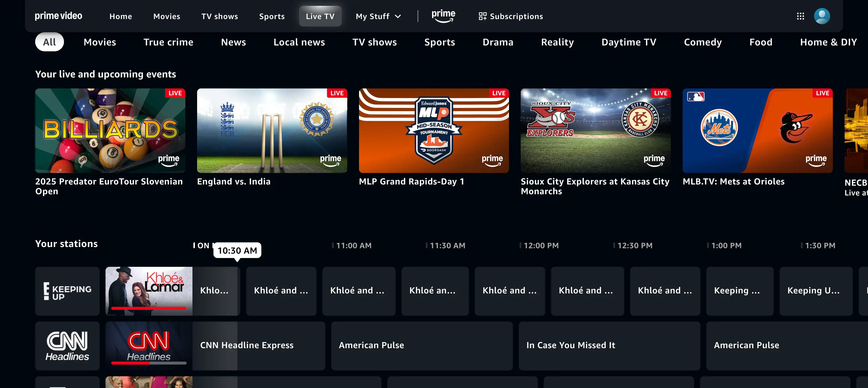Click Sioux City Explorers at Kansas City Monarchs title
Viewport: 868px width, 388px height.
pyautogui.click(x=595, y=186)
